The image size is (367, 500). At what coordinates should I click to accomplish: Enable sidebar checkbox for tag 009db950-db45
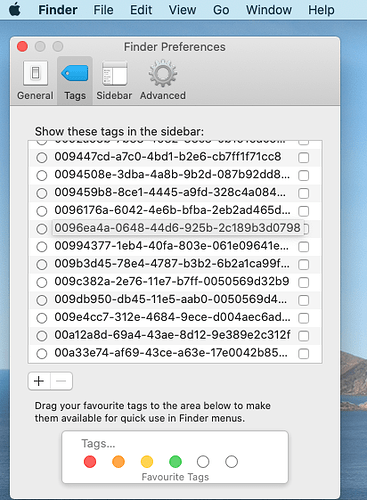tap(304, 300)
